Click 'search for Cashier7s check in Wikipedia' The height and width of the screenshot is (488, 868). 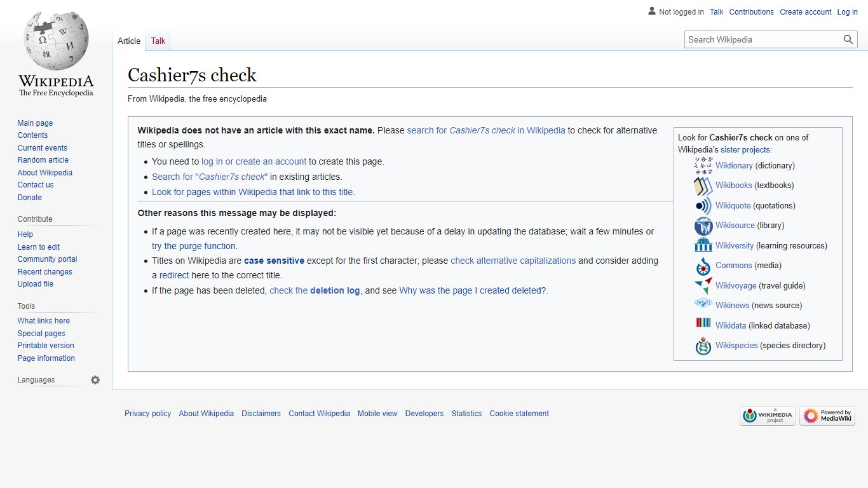tap(486, 130)
